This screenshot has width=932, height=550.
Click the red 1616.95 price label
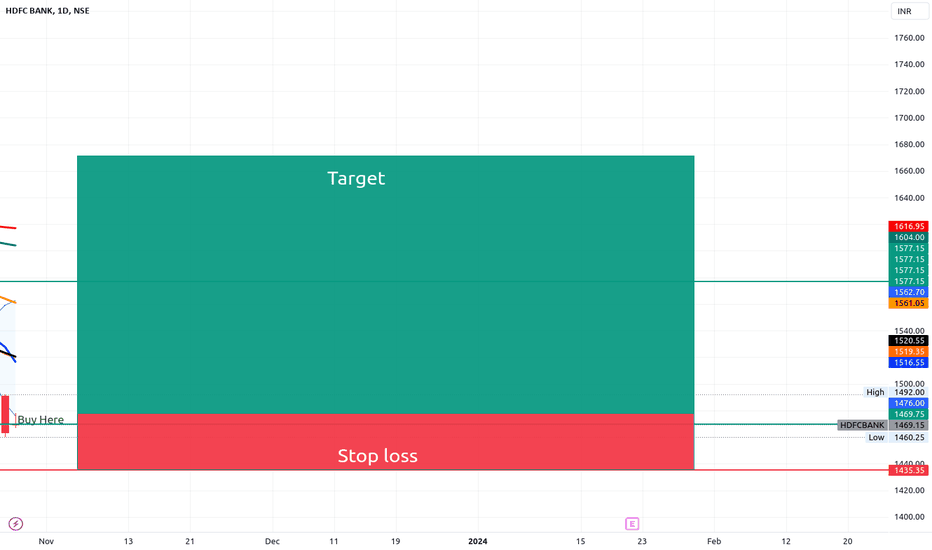pyautogui.click(x=909, y=227)
